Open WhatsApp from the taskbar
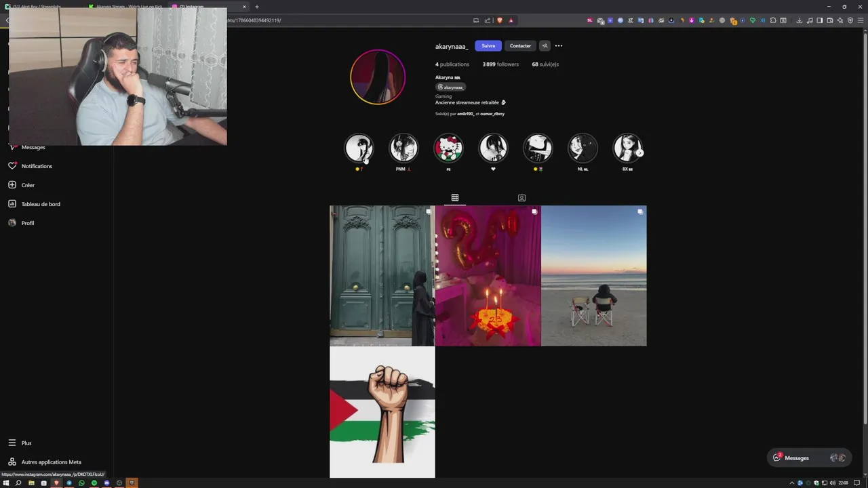The width and height of the screenshot is (868, 488). pyautogui.click(x=81, y=483)
